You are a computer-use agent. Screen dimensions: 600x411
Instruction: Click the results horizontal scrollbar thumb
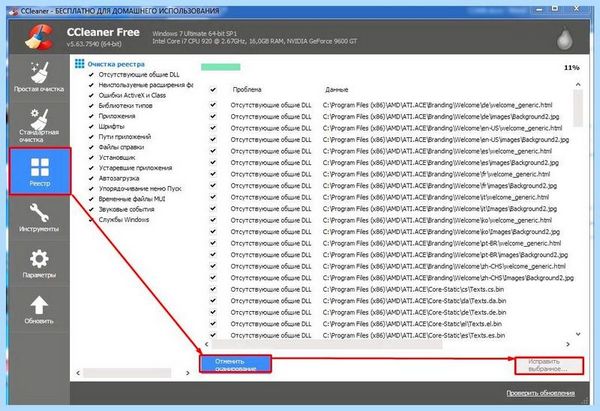coord(327,344)
